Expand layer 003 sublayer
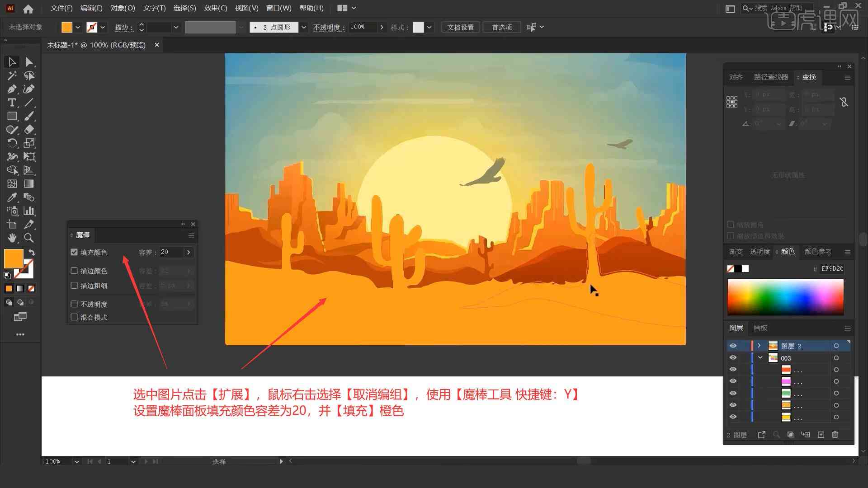868x488 pixels. tap(761, 357)
